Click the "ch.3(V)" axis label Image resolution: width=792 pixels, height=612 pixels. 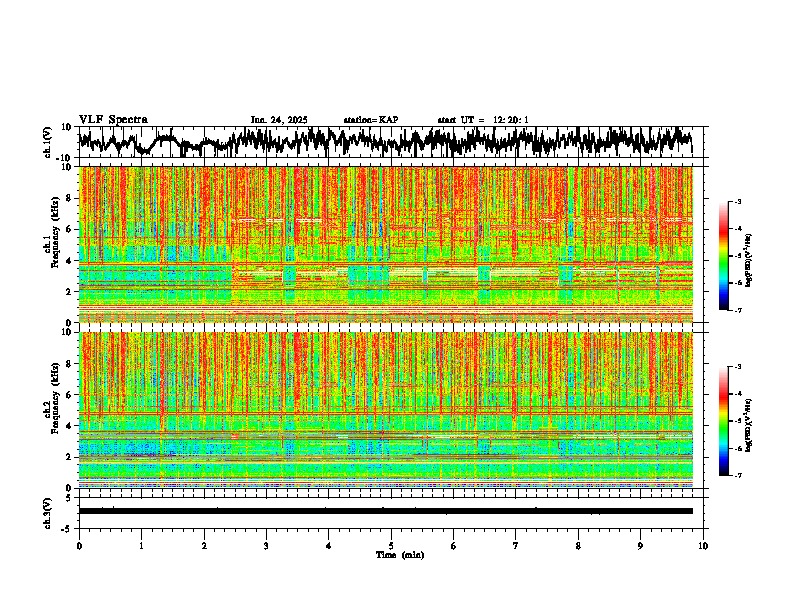coord(48,513)
